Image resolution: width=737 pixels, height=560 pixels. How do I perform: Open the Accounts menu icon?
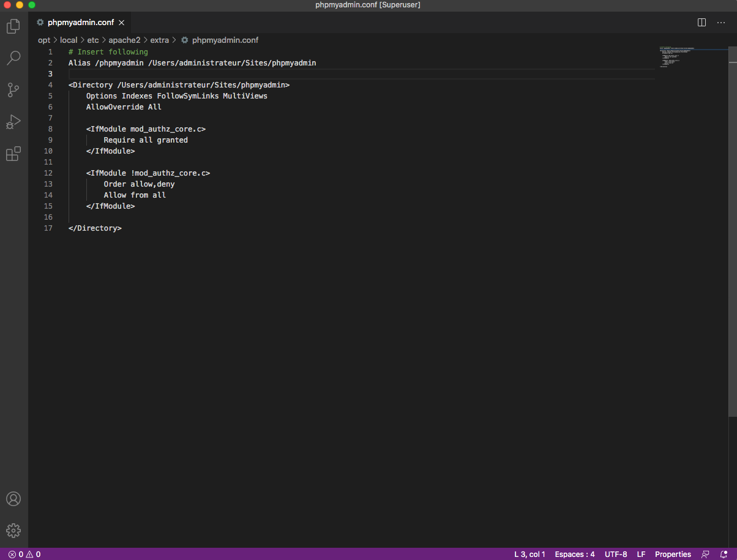13,499
